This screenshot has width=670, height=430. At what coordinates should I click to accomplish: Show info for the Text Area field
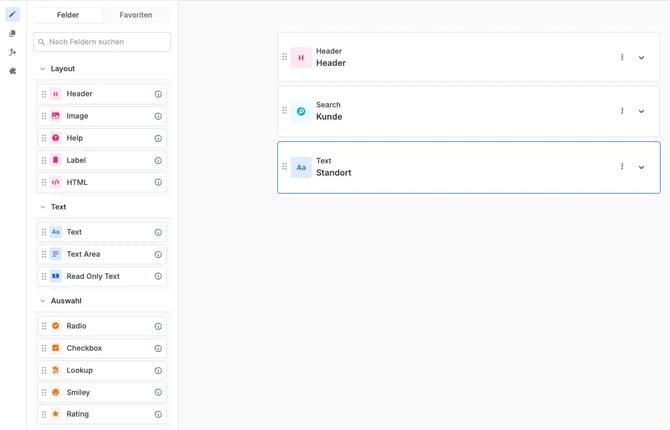158,255
